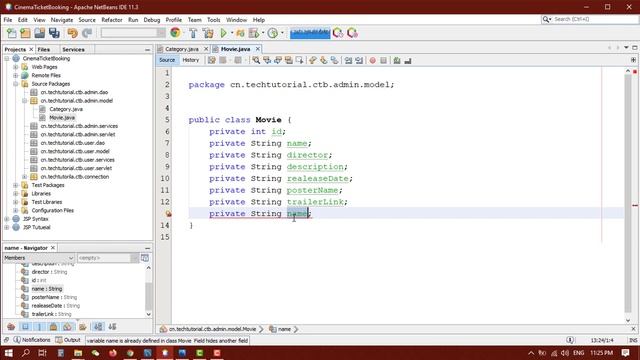The image size is (640, 360).
Task: Expand the Libraries tree node
Action: pos(16,193)
